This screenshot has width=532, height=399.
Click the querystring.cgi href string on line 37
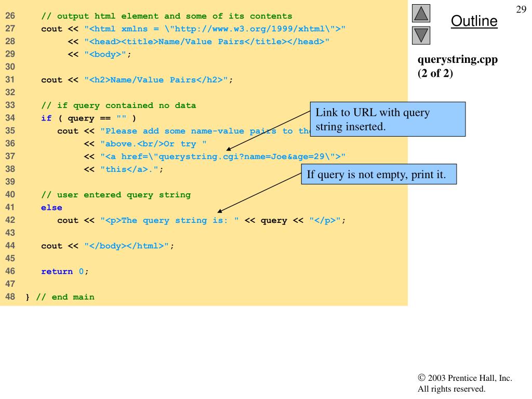pos(223,156)
